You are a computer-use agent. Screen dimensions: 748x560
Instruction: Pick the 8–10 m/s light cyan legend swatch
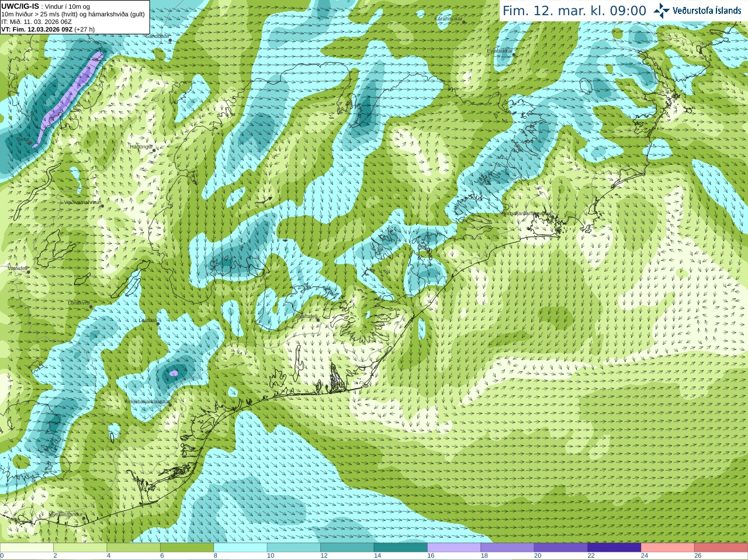click(240, 548)
